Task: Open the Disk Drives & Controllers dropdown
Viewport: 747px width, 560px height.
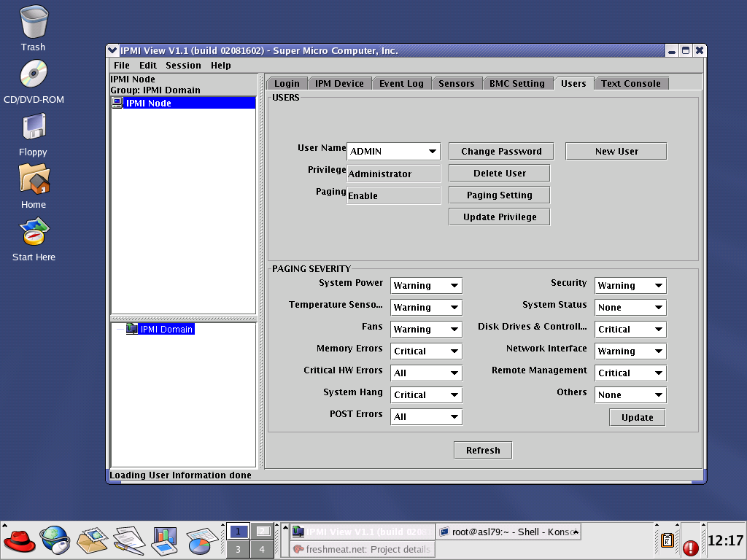Action: pyautogui.click(x=630, y=330)
